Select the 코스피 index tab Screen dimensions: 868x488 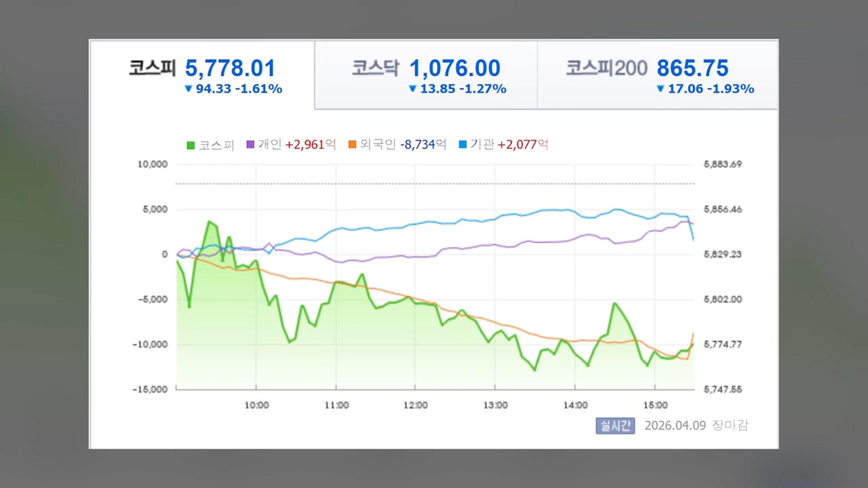click(153, 68)
